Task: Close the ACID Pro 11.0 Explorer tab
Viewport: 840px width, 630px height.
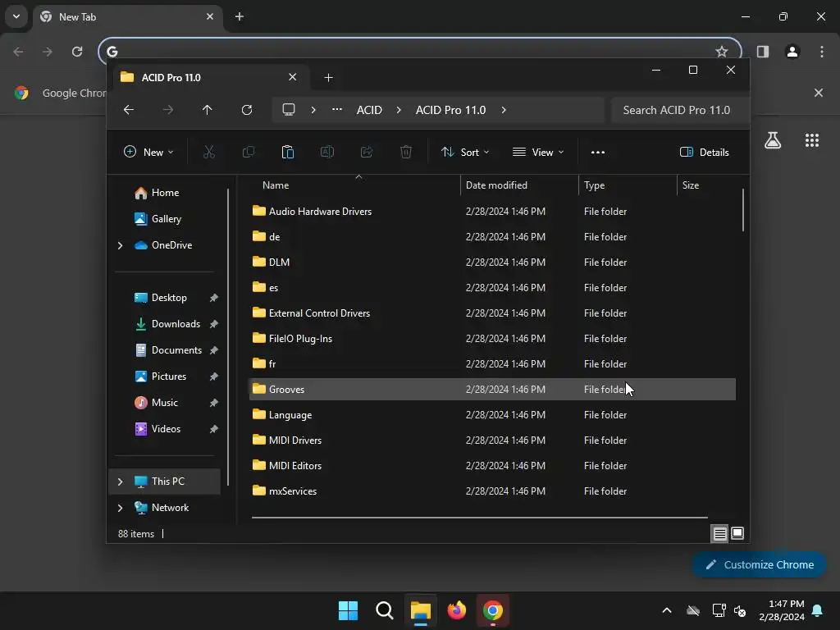Action: 293,77
